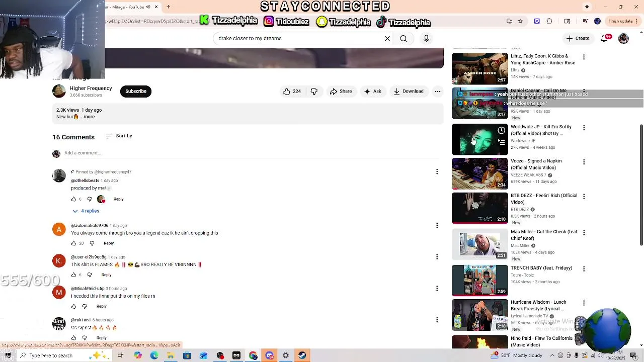Open options for Amber Rose video
Screen dimensions: 644x362
point(584,57)
